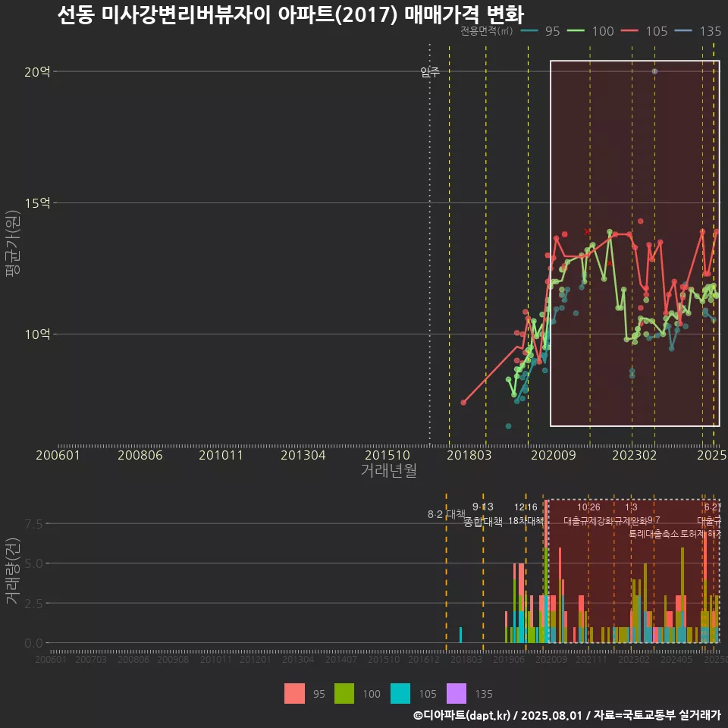Image resolution: width=728 pixels, height=728 pixels.
Task: Click the '거래량(건)' volume axis title
Action: point(13,570)
